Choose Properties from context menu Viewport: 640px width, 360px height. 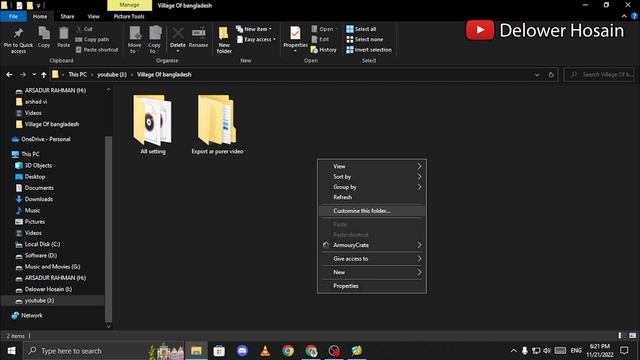tap(372, 286)
